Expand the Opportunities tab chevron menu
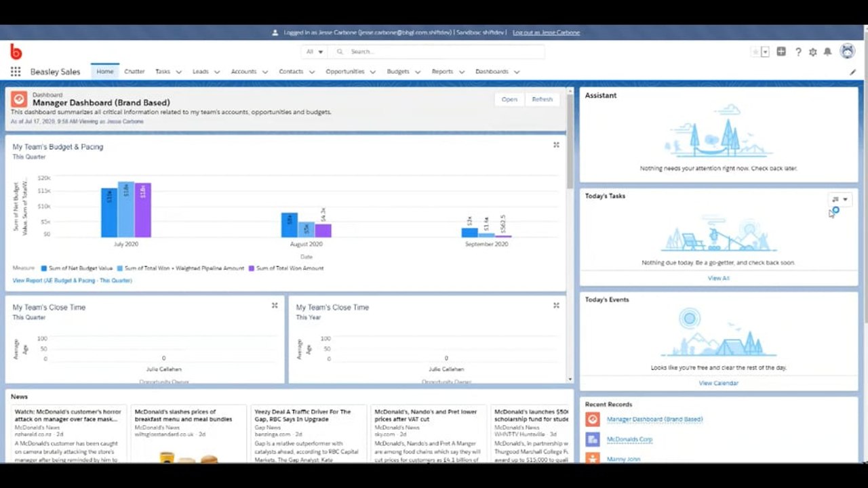Viewport: 868px width, 488px height. point(372,72)
